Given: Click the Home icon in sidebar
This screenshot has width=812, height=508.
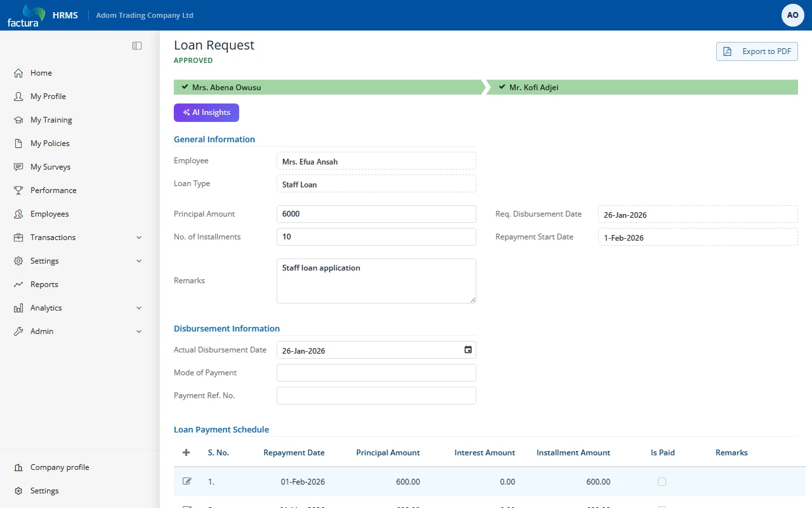Looking at the screenshot, I should (18, 73).
